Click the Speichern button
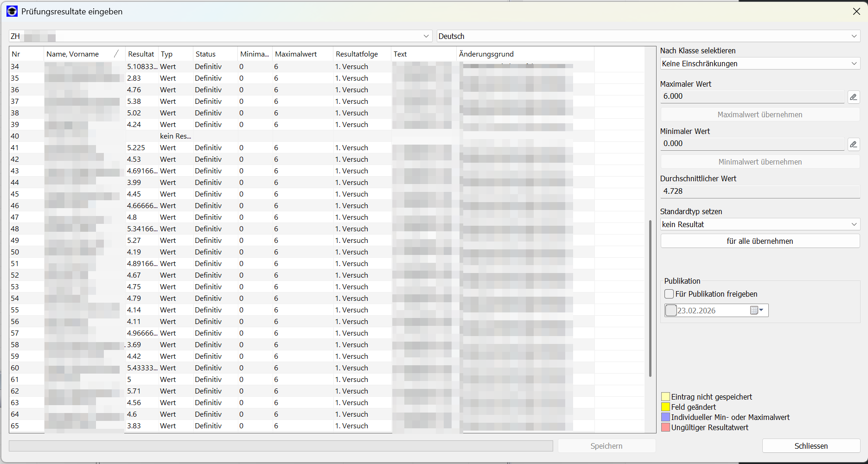The image size is (868, 464). pyautogui.click(x=606, y=446)
